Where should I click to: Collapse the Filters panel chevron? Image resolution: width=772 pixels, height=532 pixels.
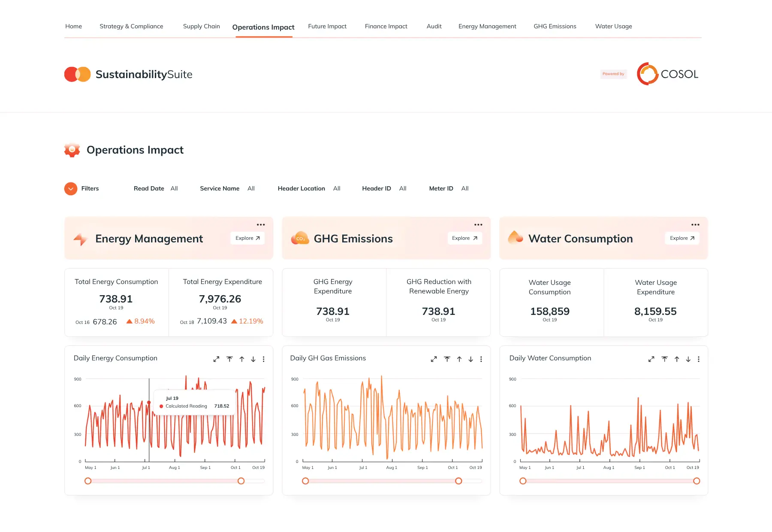click(x=71, y=188)
